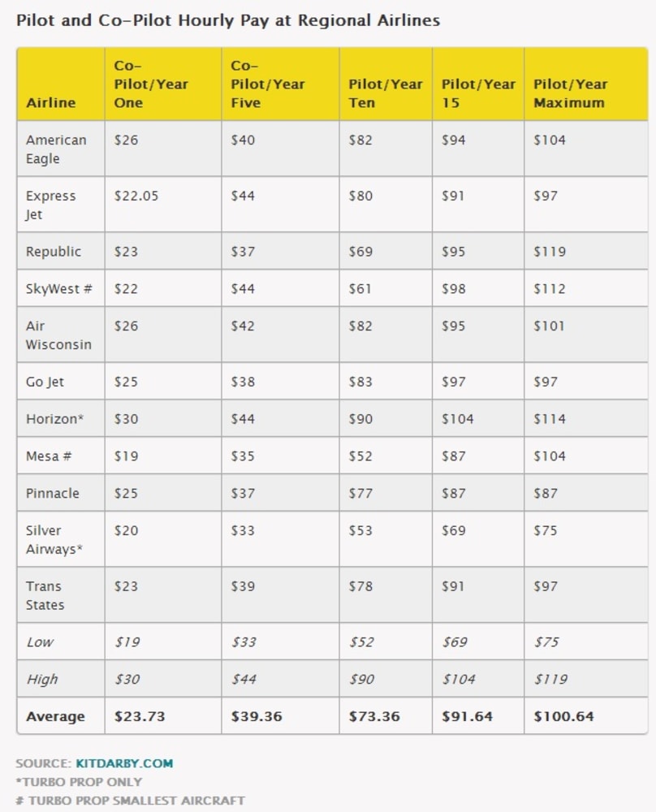Viewport: 656px width, 812px height.
Task: Click the Airline column header
Action: [x=50, y=103]
